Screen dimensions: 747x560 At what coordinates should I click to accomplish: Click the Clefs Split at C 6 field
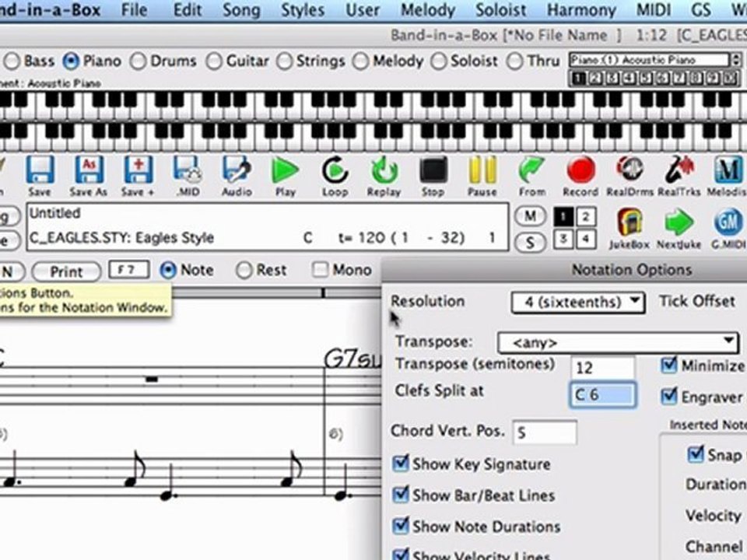click(602, 395)
